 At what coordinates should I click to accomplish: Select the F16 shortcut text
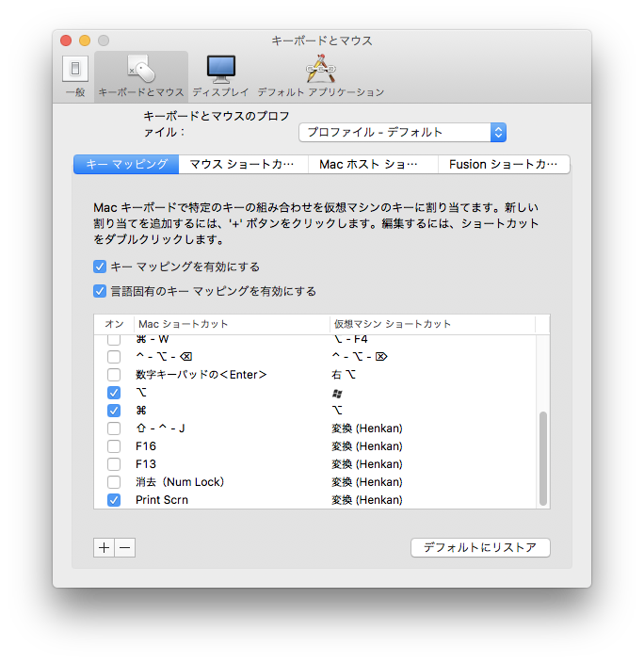(x=146, y=446)
